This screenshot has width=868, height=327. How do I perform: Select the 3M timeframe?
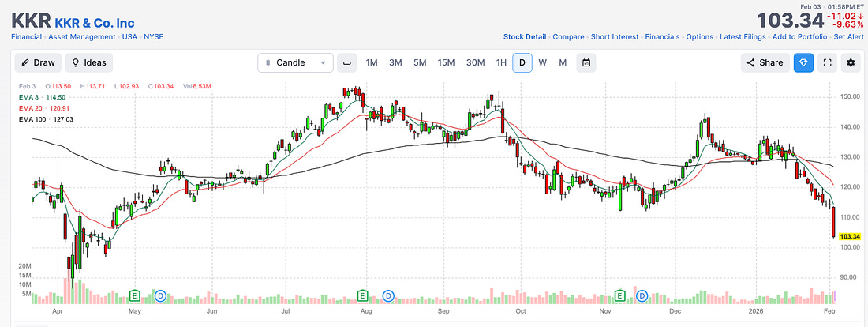pos(395,62)
